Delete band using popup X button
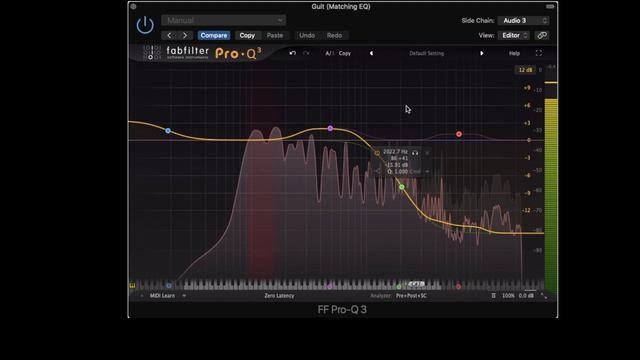This screenshot has height=360, width=640. click(427, 153)
